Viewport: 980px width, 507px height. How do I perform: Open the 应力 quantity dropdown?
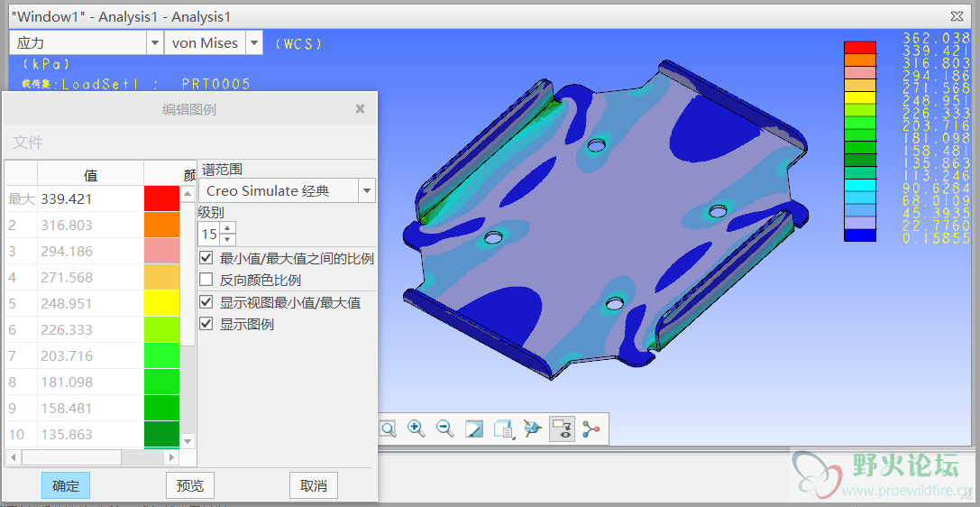point(155,43)
